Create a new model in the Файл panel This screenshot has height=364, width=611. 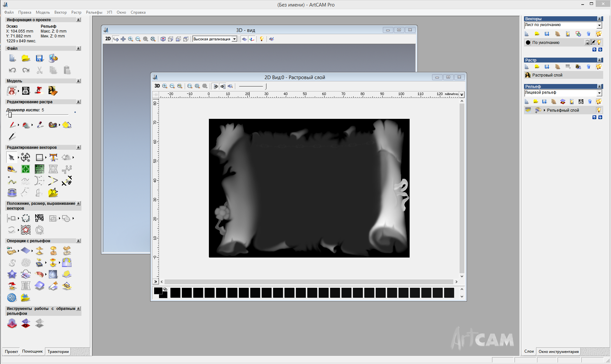(12, 58)
